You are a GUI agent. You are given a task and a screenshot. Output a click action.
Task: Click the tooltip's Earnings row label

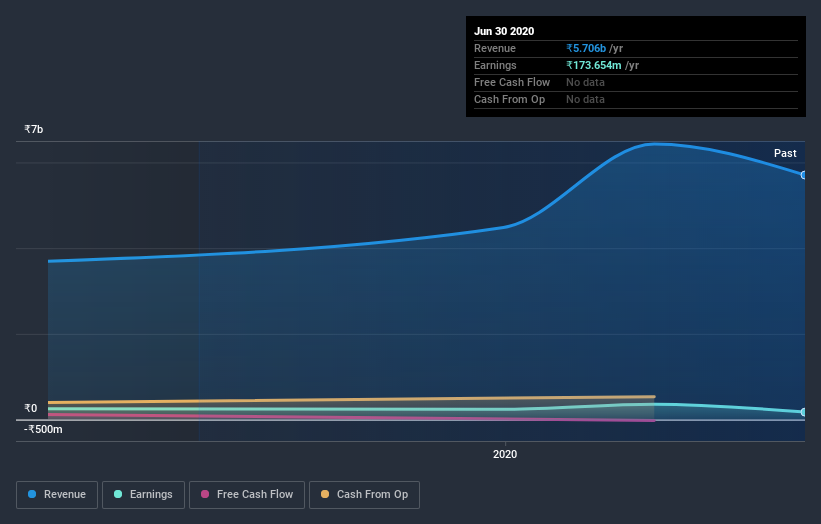(495, 65)
